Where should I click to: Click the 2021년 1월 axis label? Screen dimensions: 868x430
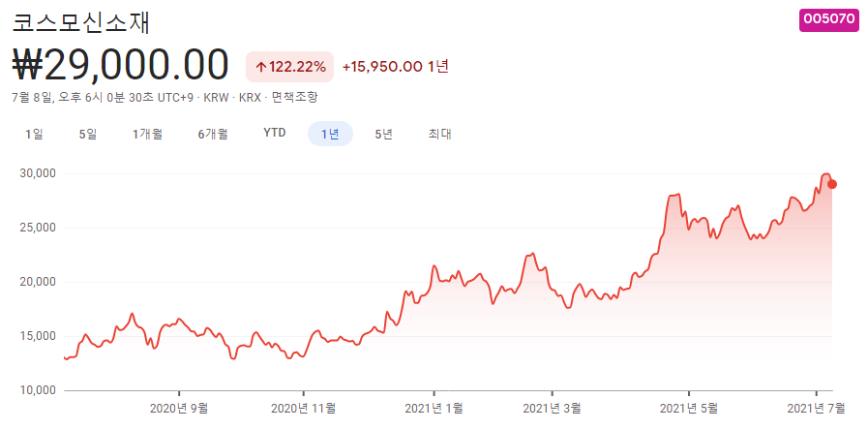coord(434,409)
